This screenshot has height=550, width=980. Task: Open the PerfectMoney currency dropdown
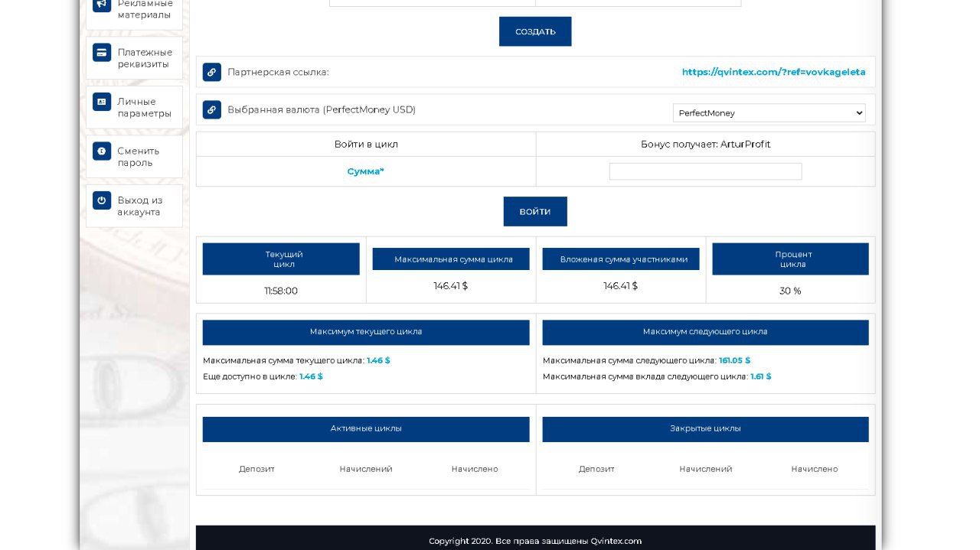pos(769,112)
